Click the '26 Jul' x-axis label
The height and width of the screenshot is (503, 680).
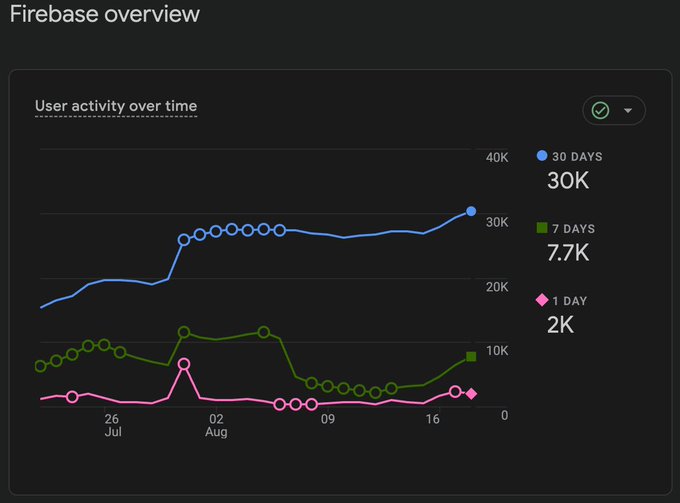pyautogui.click(x=112, y=425)
